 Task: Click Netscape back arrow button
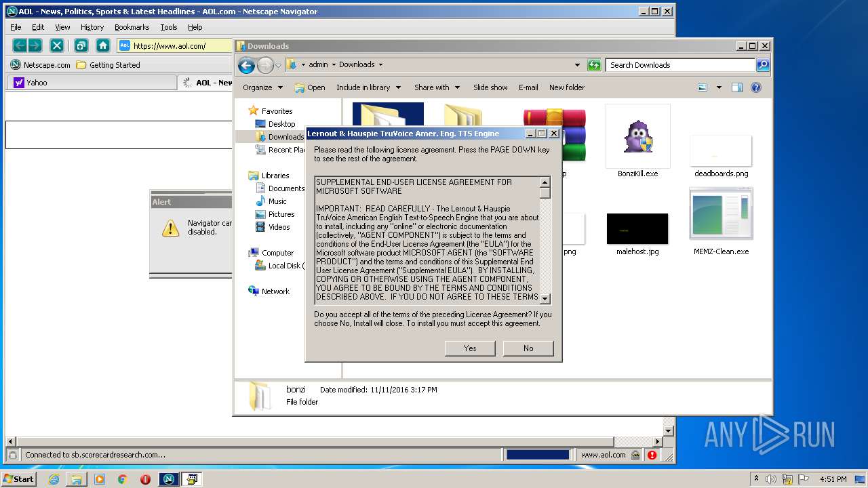tap(20, 45)
